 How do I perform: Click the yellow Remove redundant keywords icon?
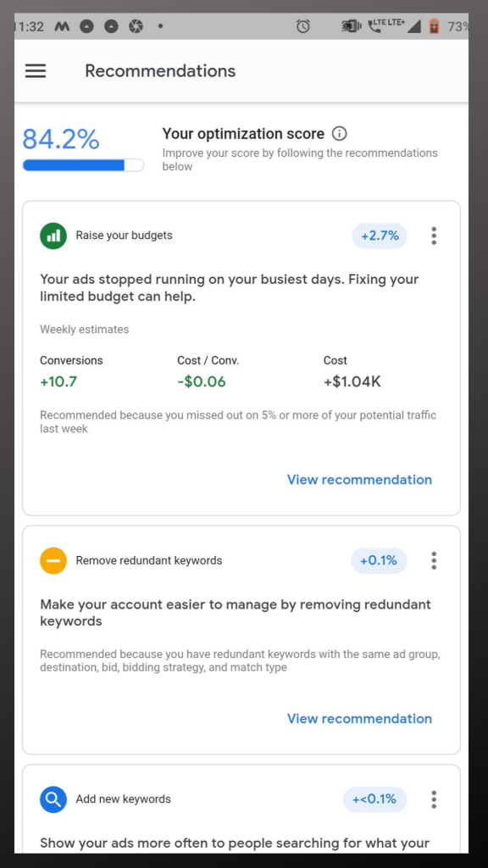[53, 560]
